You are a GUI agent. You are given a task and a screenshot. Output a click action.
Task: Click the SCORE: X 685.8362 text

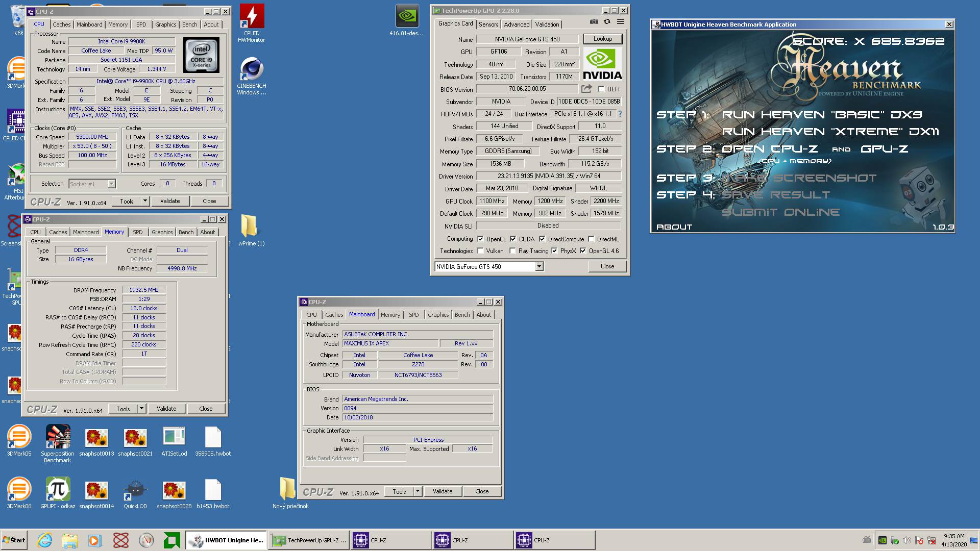click(x=868, y=41)
